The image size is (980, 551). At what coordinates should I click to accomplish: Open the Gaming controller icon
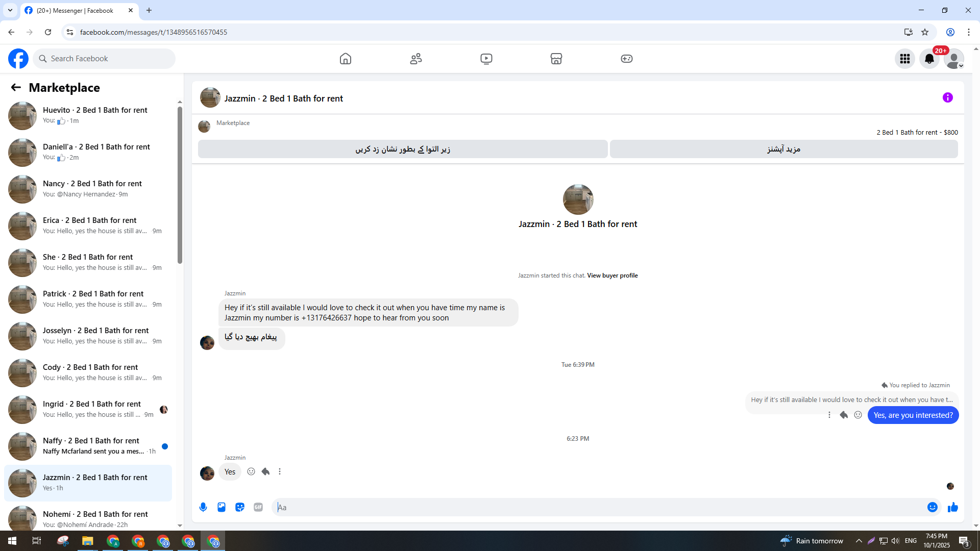point(627,59)
